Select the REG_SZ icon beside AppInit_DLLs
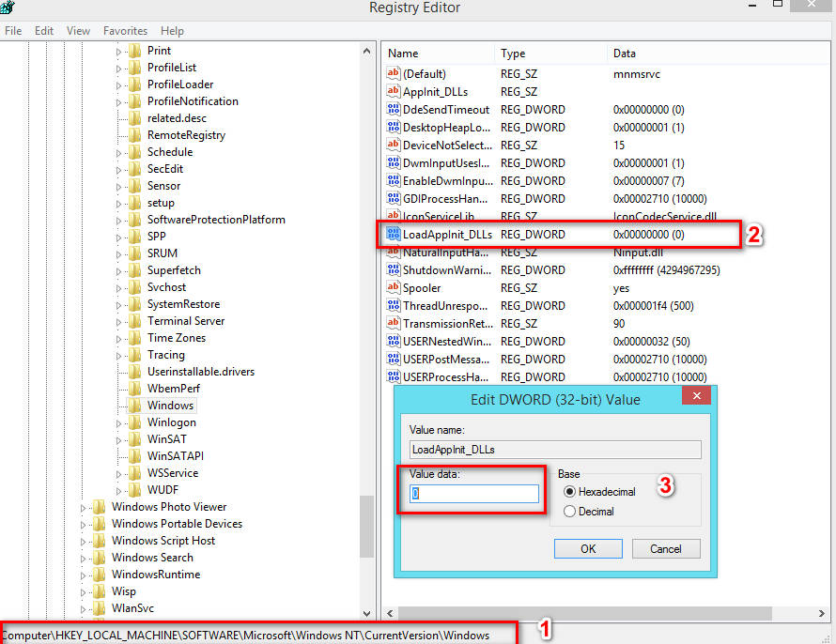836x644 pixels. pos(393,91)
